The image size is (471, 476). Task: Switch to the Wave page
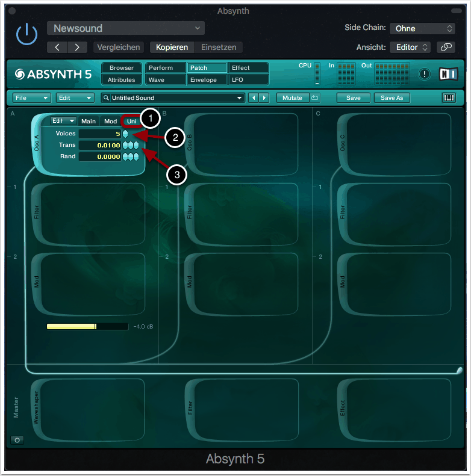point(165,80)
